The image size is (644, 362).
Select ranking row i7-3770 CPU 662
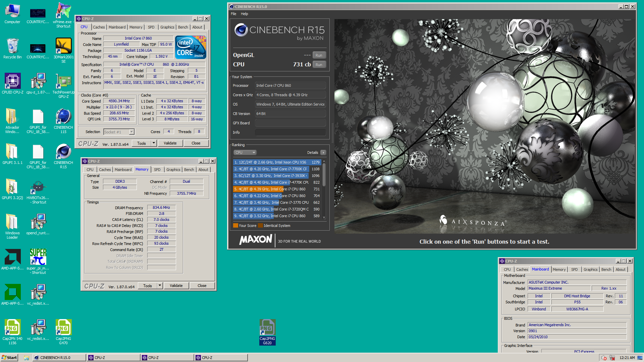click(277, 202)
